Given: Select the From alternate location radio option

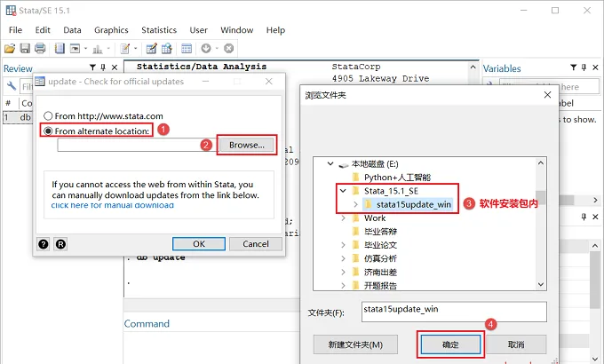Looking at the screenshot, I should pos(48,131).
